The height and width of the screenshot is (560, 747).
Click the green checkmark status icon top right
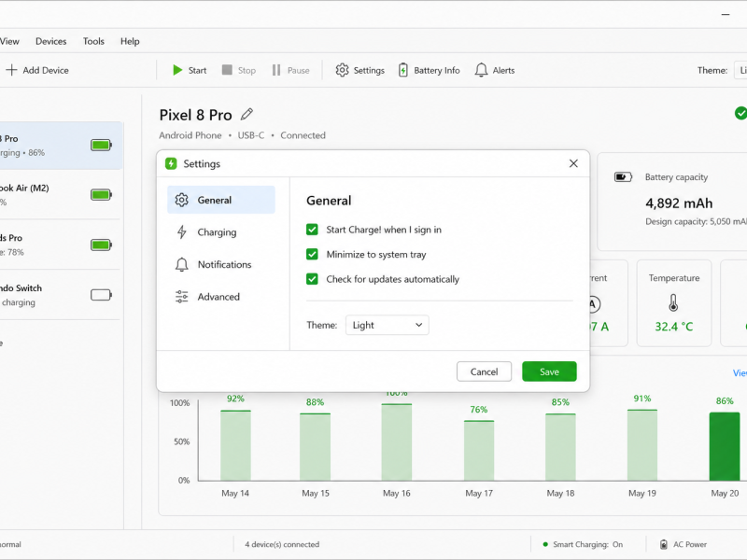point(740,113)
